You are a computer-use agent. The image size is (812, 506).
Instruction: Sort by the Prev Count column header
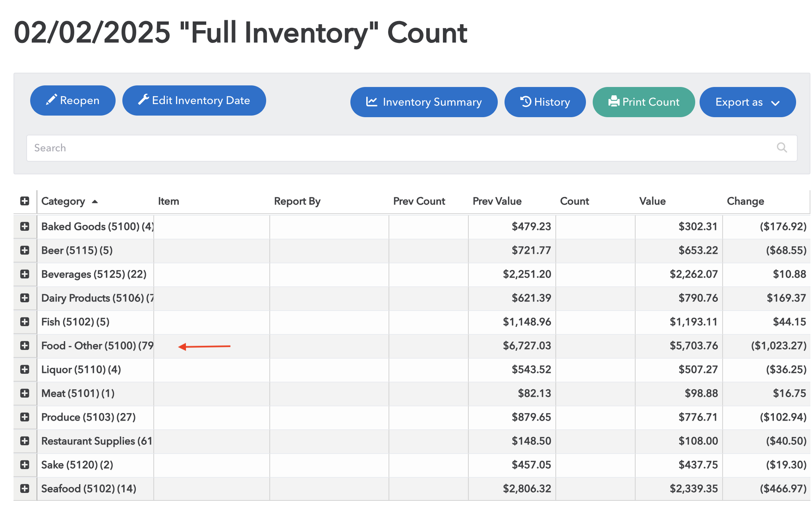click(419, 201)
